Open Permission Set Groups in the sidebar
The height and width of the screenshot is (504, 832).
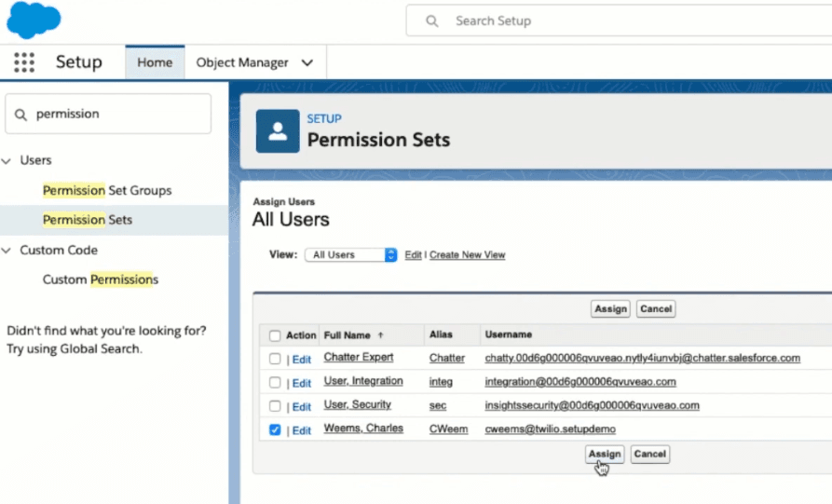pyautogui.click(x=107, y=190)
